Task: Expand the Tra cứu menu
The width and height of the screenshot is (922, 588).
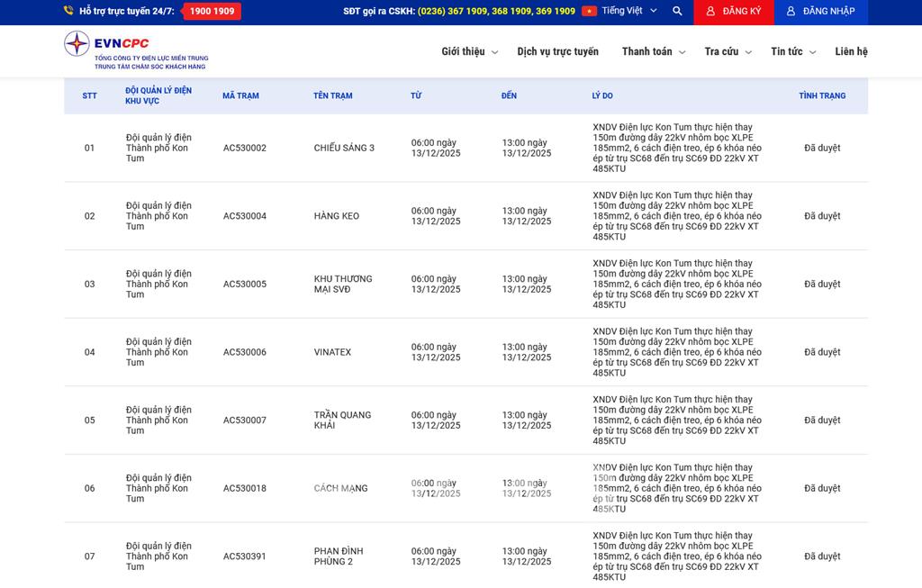Action: [x=728, y=52]
